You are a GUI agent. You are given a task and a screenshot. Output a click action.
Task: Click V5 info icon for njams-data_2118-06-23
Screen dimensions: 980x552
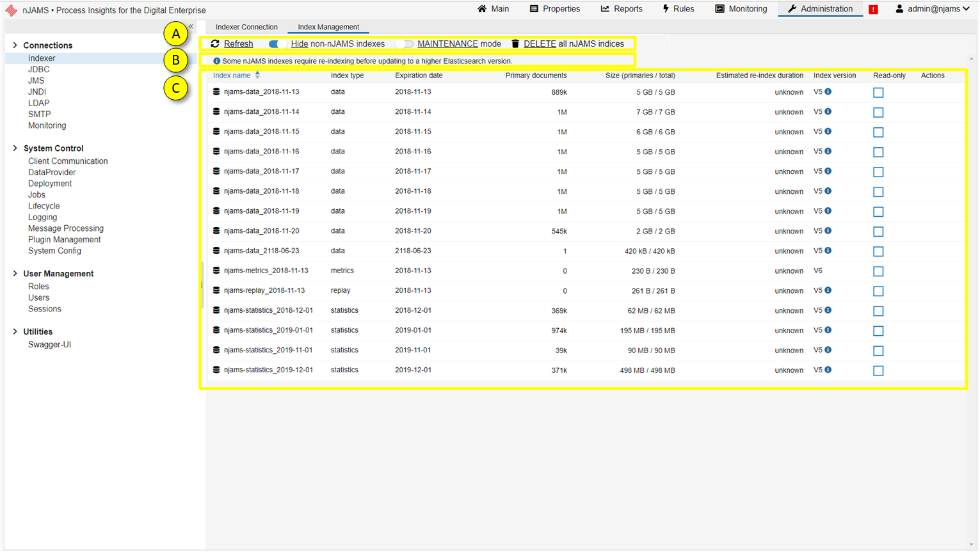[x=828, y=250]
